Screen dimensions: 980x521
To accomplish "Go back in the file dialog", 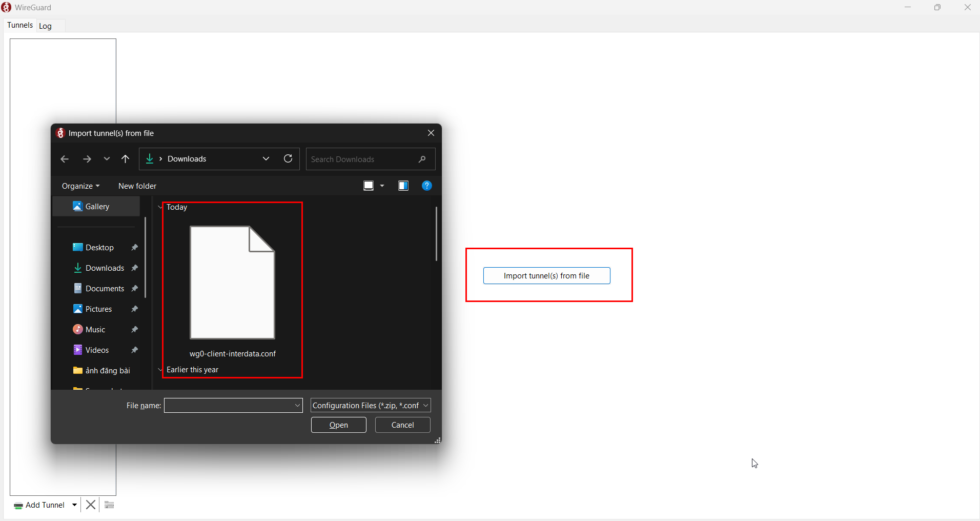I will point(65,159).
